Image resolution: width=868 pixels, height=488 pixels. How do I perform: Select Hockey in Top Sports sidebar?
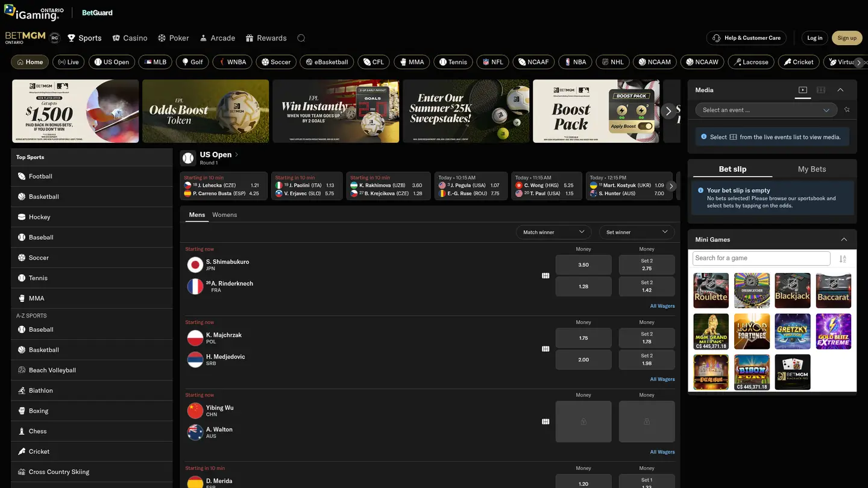tap(92, 217)
